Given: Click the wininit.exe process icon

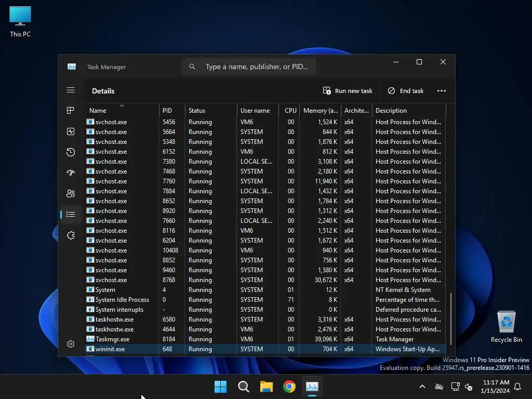Looking at the screenshot, I should (90, 349).
